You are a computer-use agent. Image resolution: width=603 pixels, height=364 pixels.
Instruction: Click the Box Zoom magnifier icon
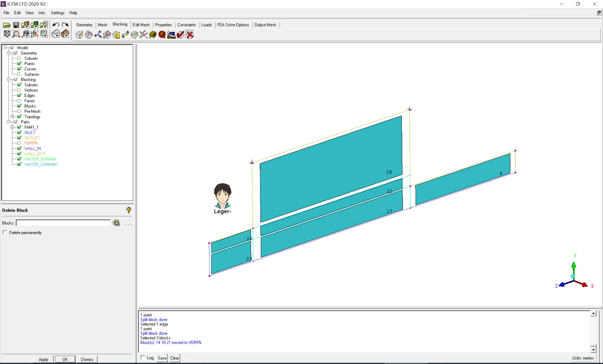pyautogui.click(x=16, y=34)
